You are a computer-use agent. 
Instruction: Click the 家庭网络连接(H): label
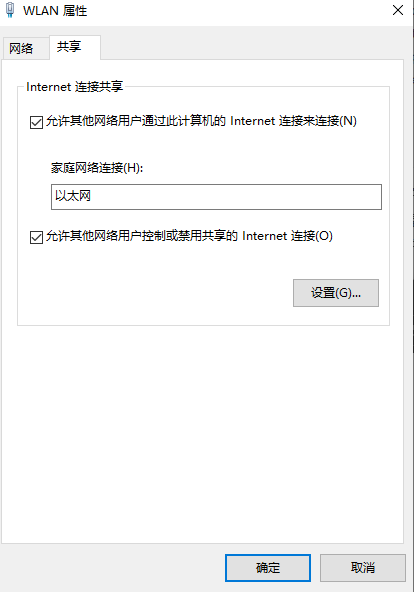point(97,168)
